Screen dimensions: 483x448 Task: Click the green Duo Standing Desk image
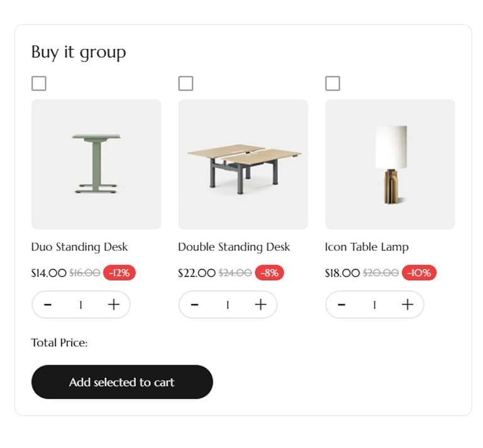pos(96,164)
